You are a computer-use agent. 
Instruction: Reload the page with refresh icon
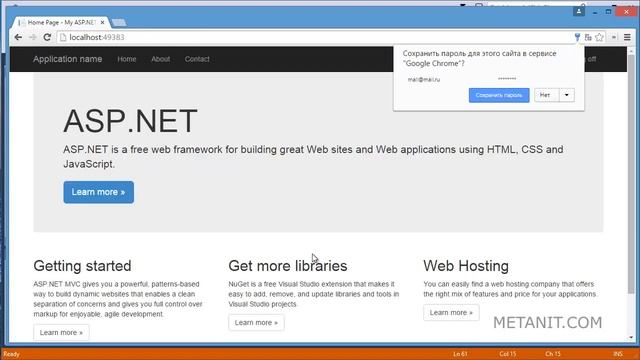47,37
